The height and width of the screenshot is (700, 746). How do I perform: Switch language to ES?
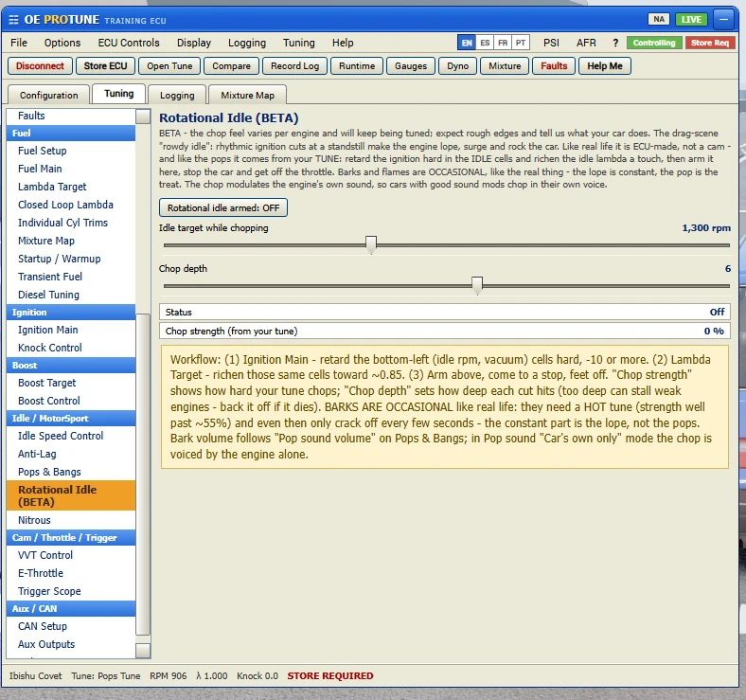(485, 43)
